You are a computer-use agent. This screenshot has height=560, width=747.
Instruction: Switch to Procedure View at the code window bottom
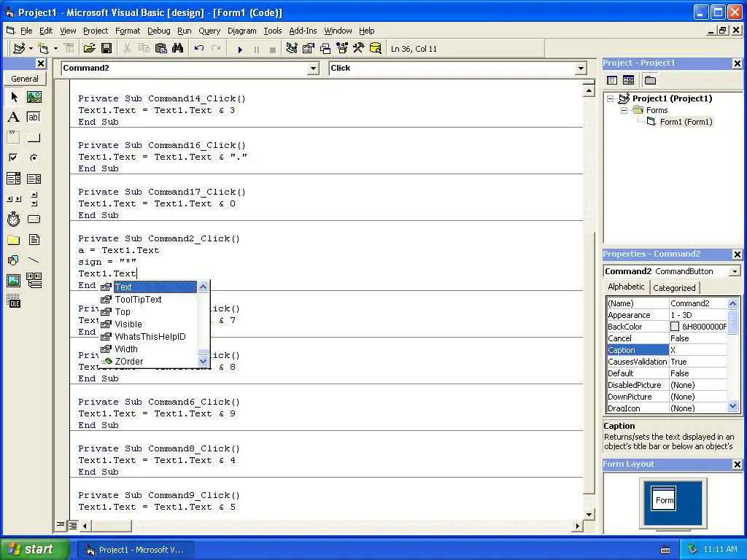(x=61, y=525)
